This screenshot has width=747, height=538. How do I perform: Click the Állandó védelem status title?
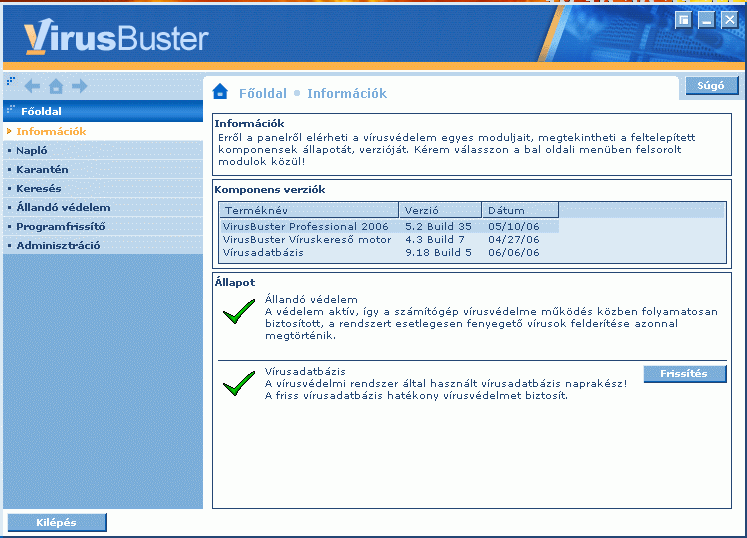[x=311, y=299]
